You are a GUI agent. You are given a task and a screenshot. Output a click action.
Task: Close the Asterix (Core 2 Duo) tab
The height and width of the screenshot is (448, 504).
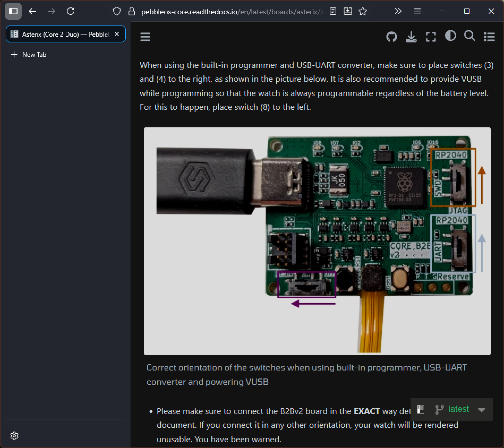[117, 34]
